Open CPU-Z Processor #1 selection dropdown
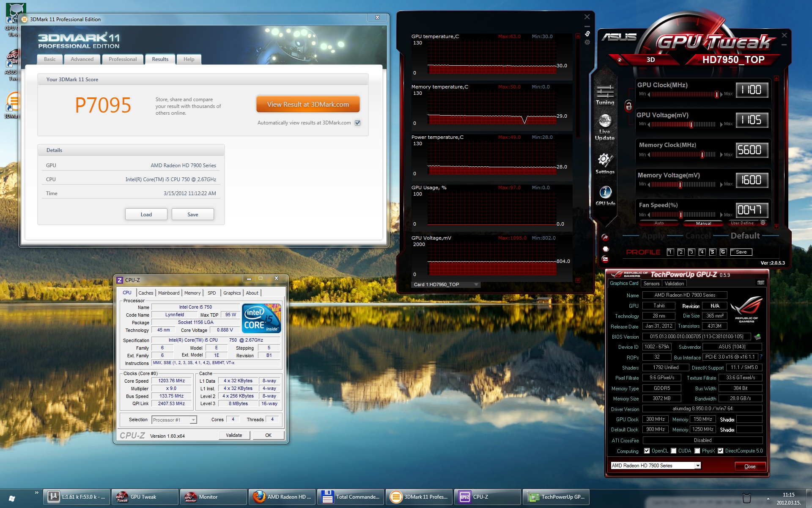 click(174, 420)
